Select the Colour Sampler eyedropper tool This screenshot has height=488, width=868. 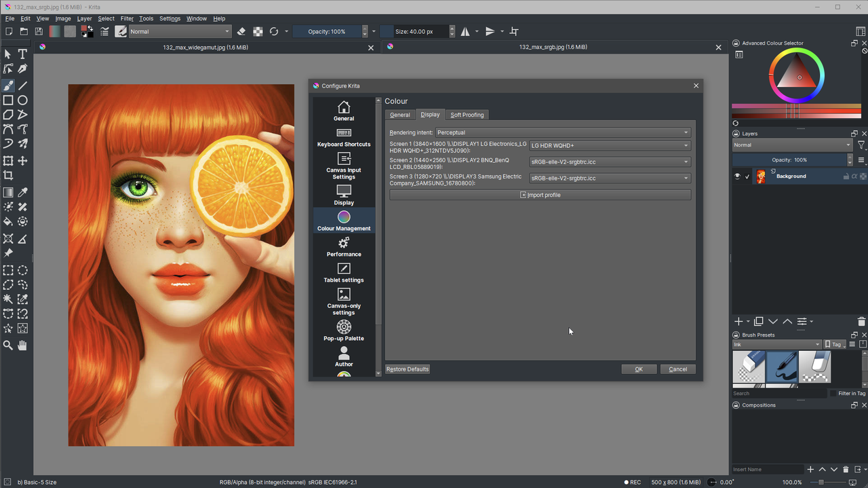point(22,192)
